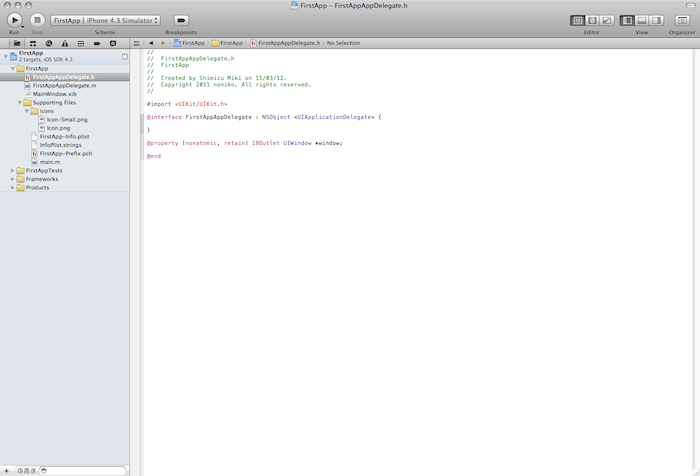Screen dimensions: 700x476
Task: Collapse the FirstApp project root in the navigator
Action: (x=6, y=56)
